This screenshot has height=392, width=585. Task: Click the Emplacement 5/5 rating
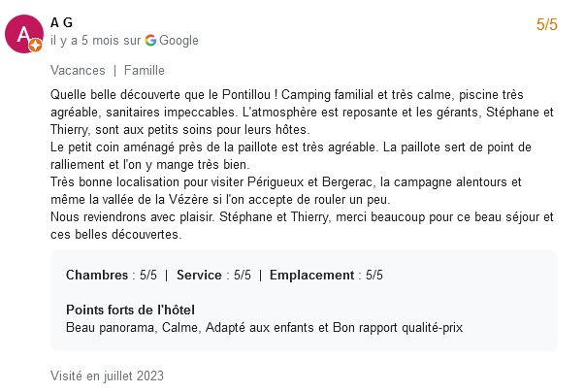point(326,275)
